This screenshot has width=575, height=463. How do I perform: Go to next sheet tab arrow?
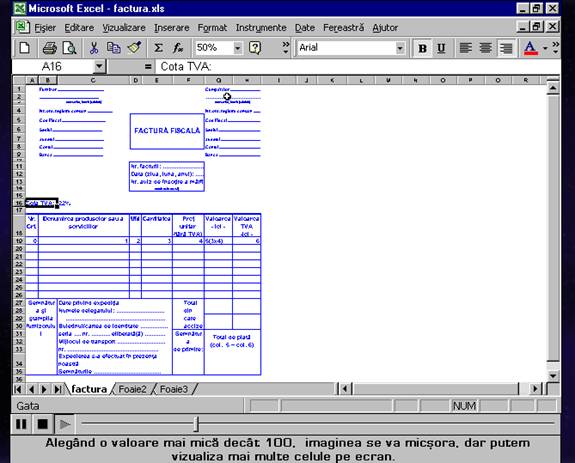[x=44, y=389]
